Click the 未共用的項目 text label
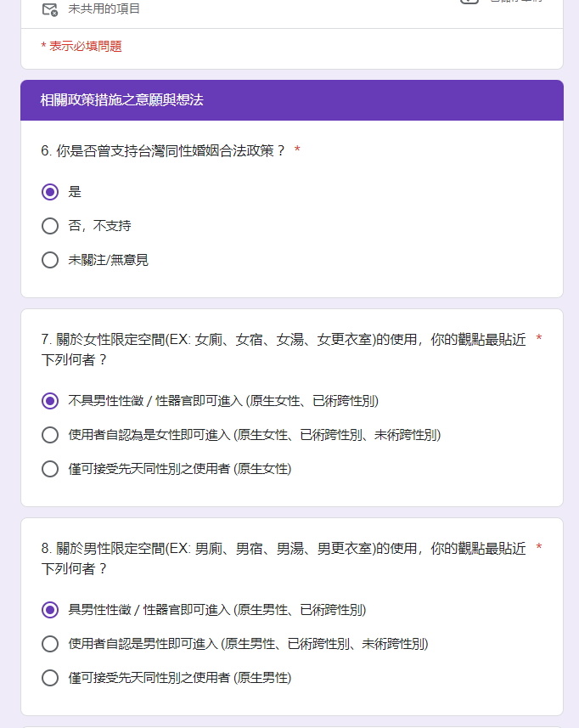Viewport: 579px width, 728px height. click(x=104, y=8)
